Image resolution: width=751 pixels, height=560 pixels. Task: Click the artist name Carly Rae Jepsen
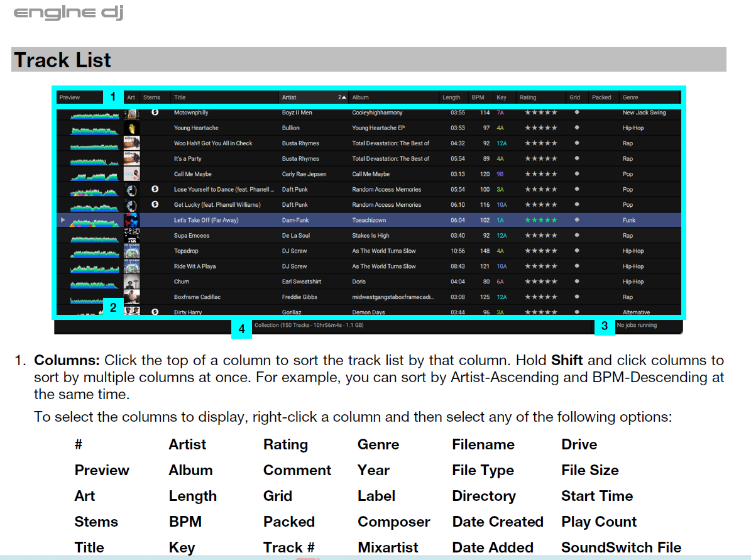pos(304,174)
